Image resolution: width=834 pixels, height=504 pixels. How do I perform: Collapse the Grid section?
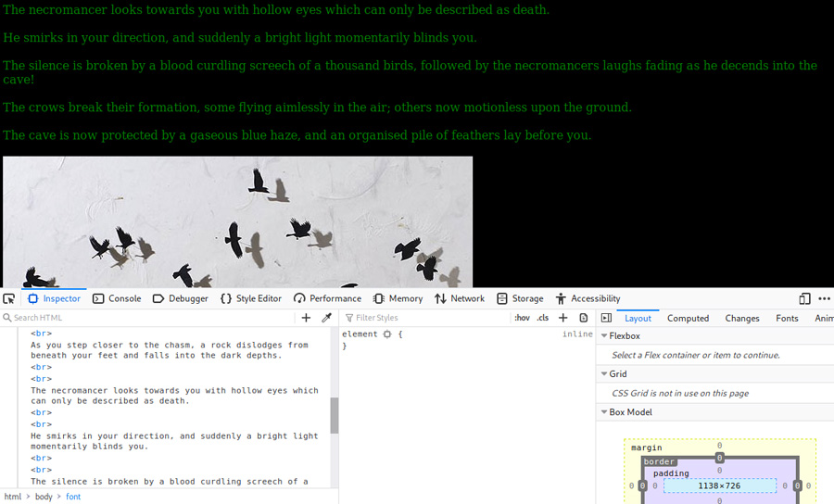(x=604, y=373)
